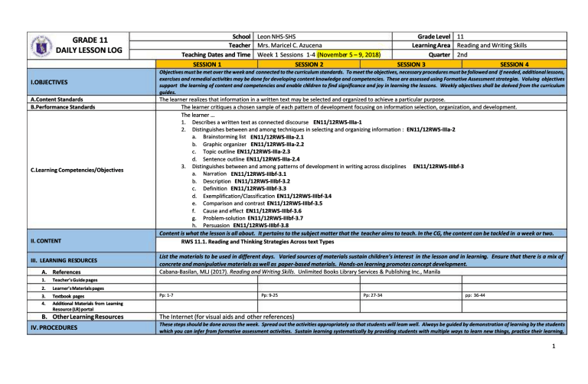
Task: Click the SESSION 3 column header
Action: [410, 64]
